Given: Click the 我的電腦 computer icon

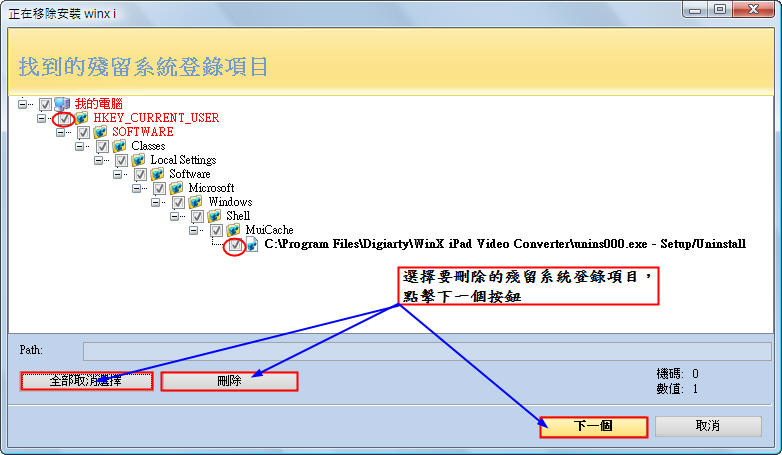Looking at the screenshot, I should pyautogui.click(x=63, y=104).
